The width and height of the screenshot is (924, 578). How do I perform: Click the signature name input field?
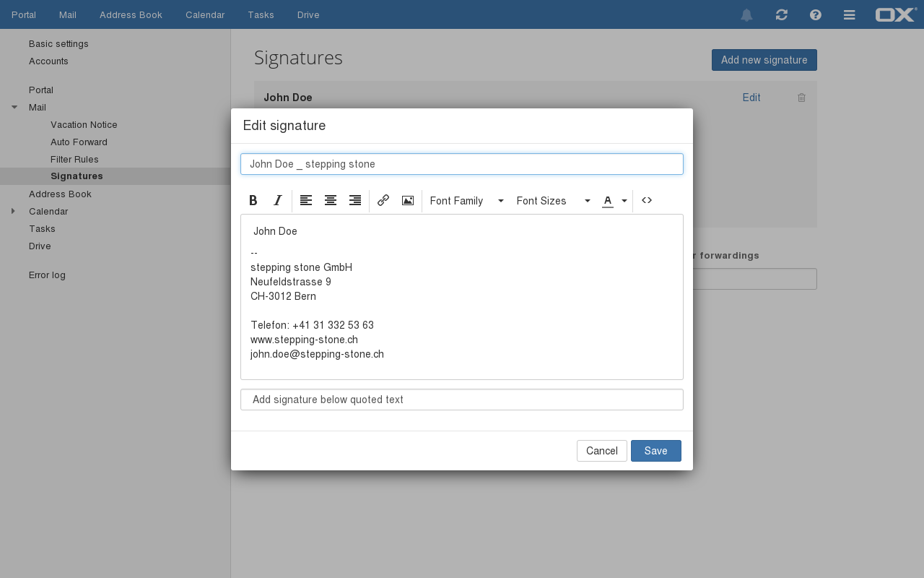[x=462, y=164]
